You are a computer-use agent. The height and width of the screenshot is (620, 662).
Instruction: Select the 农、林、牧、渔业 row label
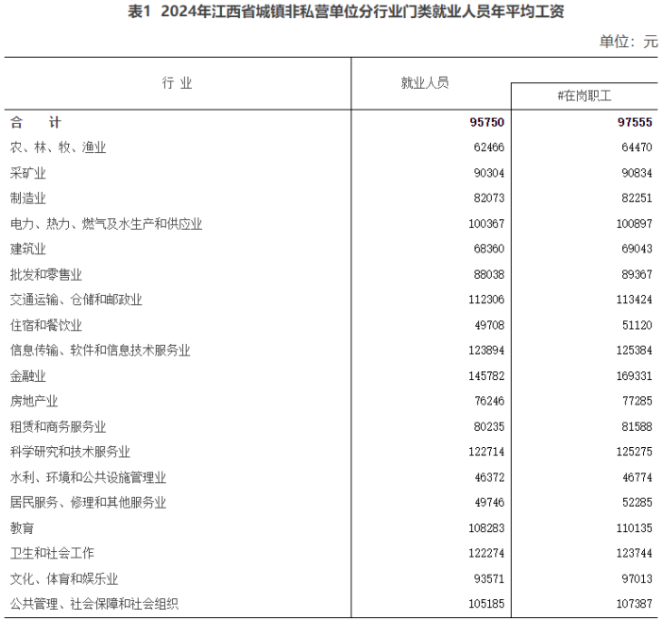point(58,147)
